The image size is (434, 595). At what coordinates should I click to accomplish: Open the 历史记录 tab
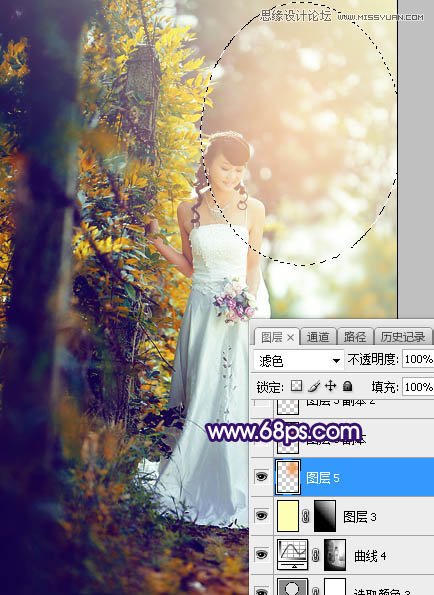pos(403,337)
